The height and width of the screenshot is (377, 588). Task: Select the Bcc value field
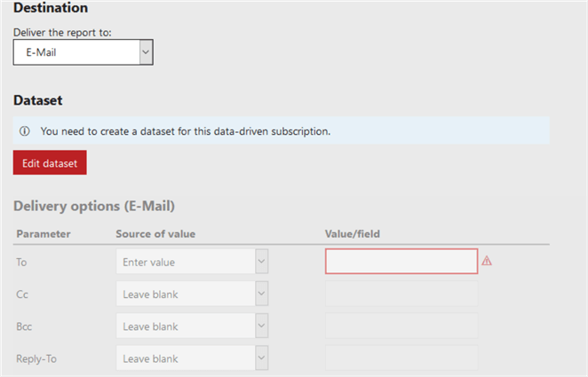click(401, 326)
